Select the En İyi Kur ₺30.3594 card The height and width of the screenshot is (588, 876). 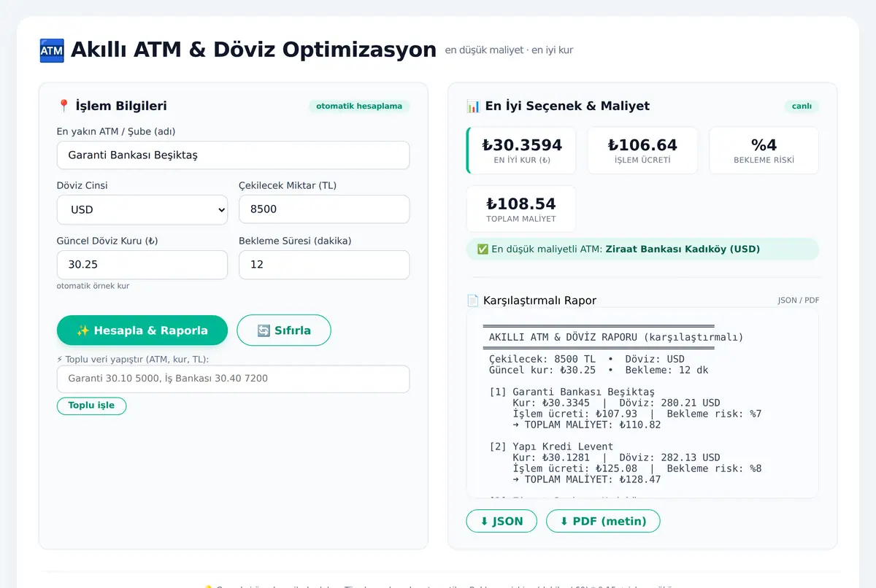(x=521, y=151)
